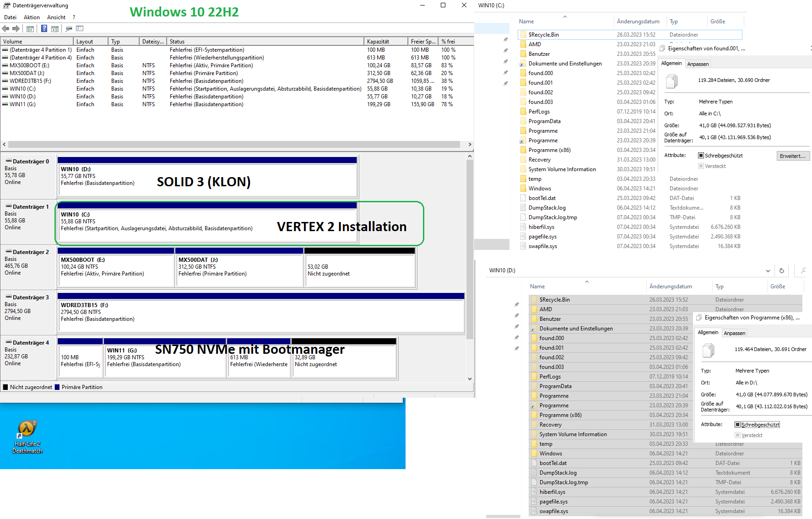Click drive icon of WDRED3TB15 (F:) volume row

coord(5,81)
